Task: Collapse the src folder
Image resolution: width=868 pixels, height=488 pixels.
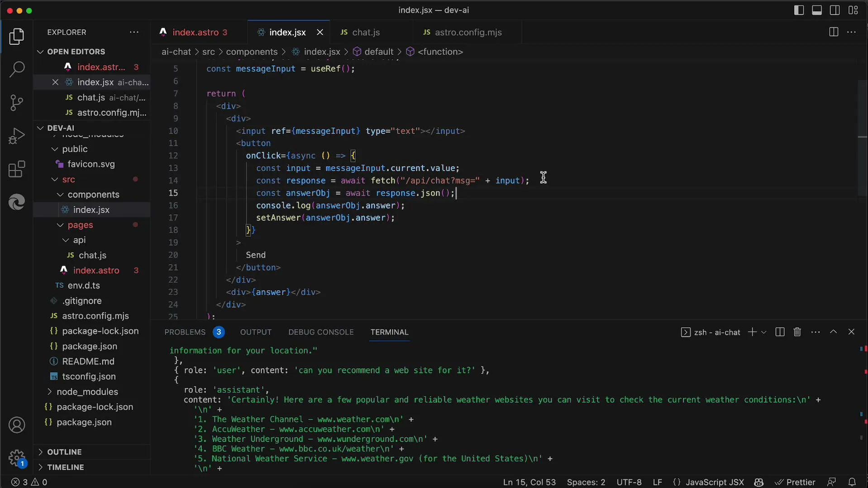Action: [x=55, y=179]
